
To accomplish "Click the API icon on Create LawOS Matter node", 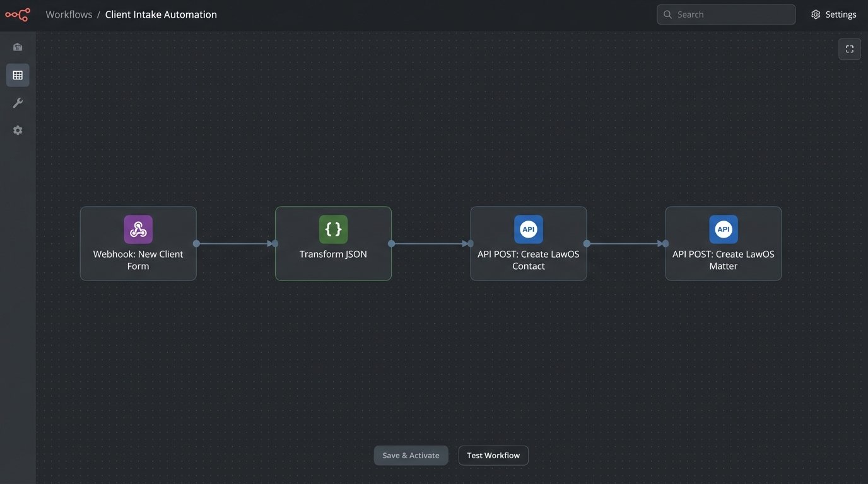I will (x=723, y=229).
